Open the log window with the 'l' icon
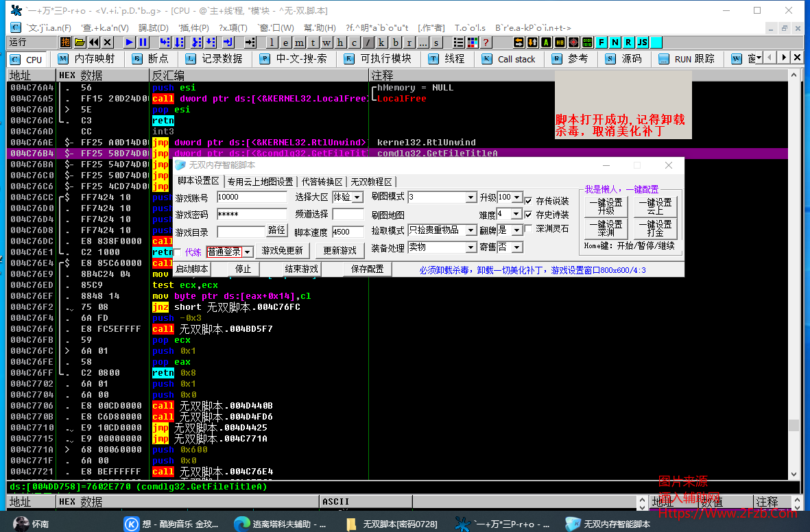810x532 pixels. (272, 43)
